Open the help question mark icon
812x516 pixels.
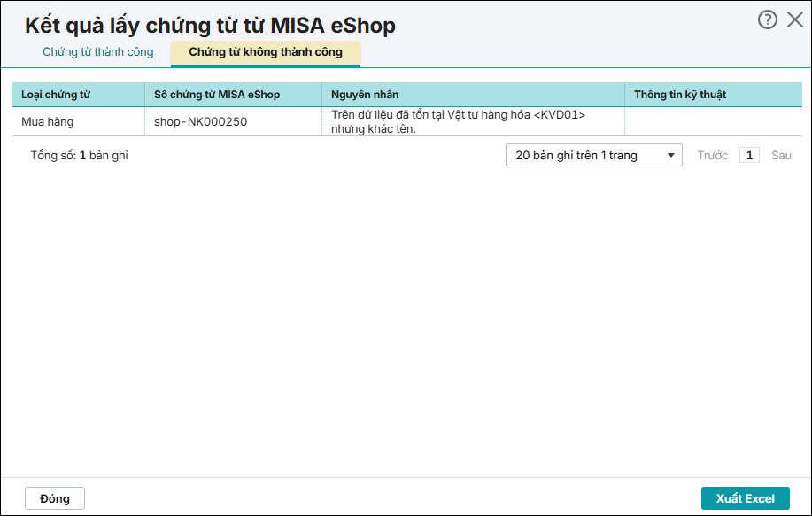click(767, 19)
